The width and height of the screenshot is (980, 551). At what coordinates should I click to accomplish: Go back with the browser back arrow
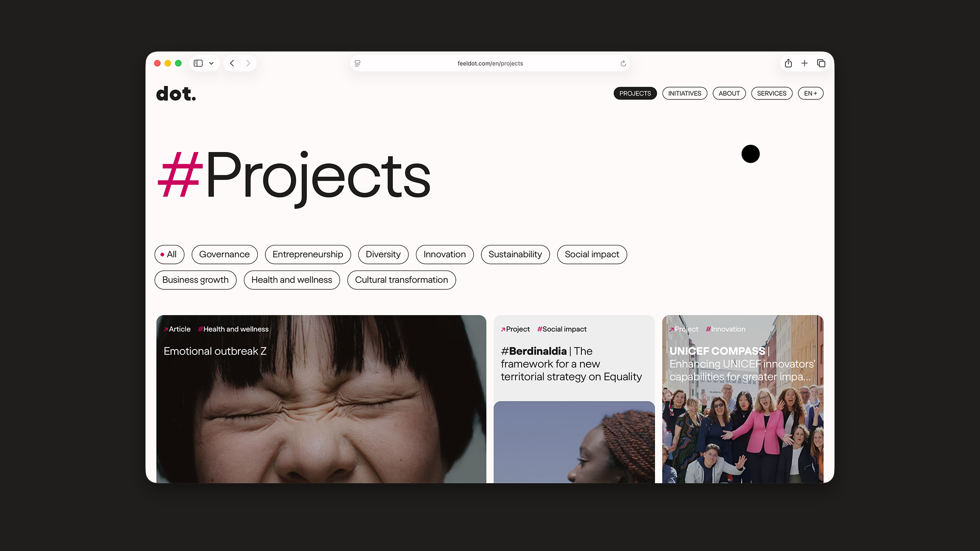(232, 63)
